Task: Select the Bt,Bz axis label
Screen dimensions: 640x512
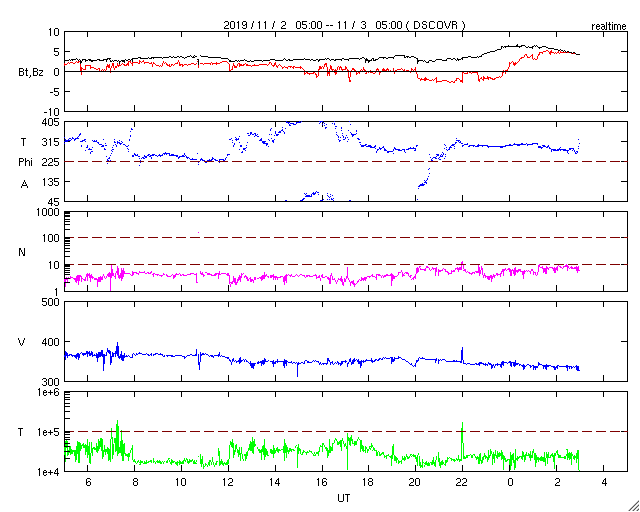Action: (x=30, y=72)
